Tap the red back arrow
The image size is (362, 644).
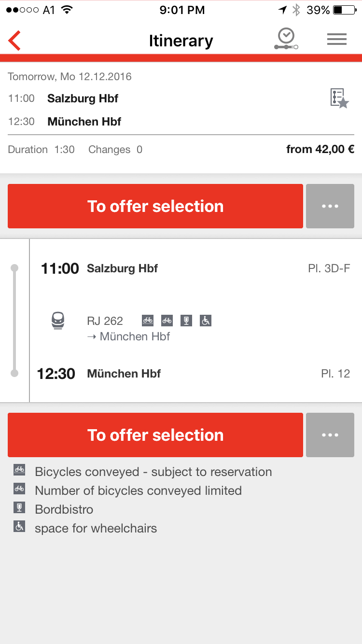point(15,41)
